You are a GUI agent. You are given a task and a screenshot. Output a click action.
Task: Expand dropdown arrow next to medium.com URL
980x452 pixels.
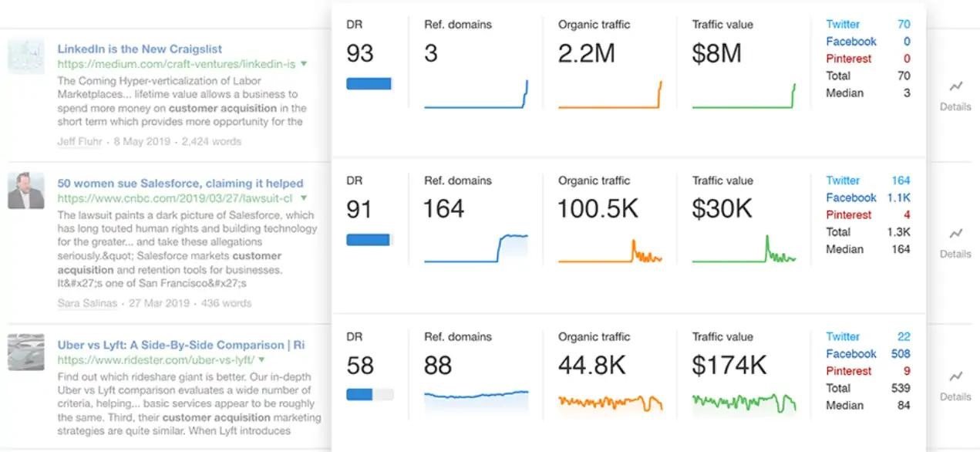point(304,64)
